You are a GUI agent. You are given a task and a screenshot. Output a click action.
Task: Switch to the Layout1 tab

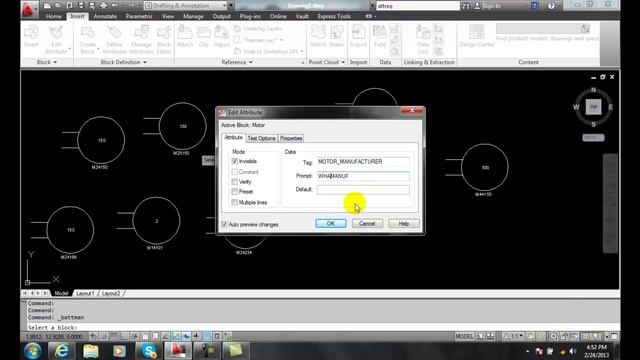(x=85, y=293)
